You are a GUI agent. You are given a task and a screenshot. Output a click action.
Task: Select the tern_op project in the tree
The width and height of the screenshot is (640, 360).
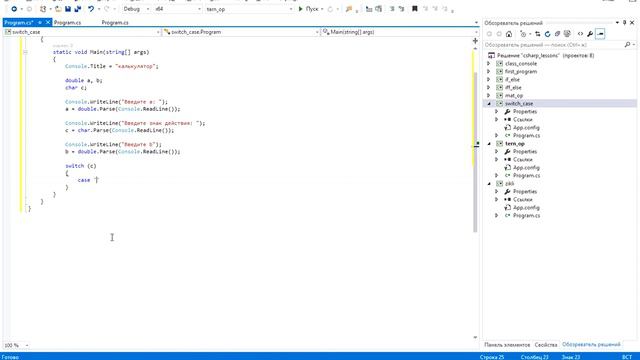(515, 144)
